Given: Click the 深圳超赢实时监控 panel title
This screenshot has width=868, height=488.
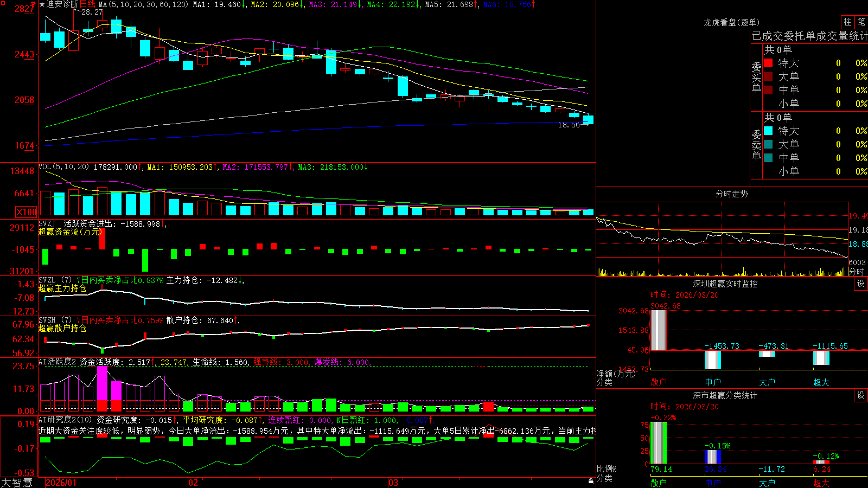Looking at the screenshot, I should point(725,284).
